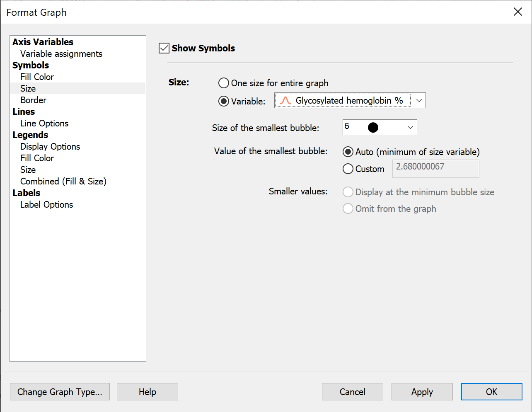Select Display Options under Legends
The width and height of the screenshot is (532, 412).
pos(50,146)
